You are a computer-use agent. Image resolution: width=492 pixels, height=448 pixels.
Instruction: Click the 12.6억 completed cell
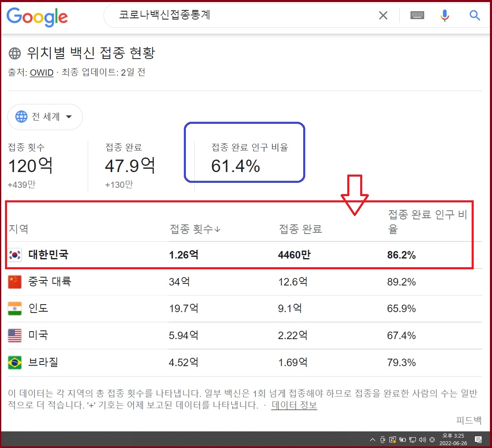point(293,281)
